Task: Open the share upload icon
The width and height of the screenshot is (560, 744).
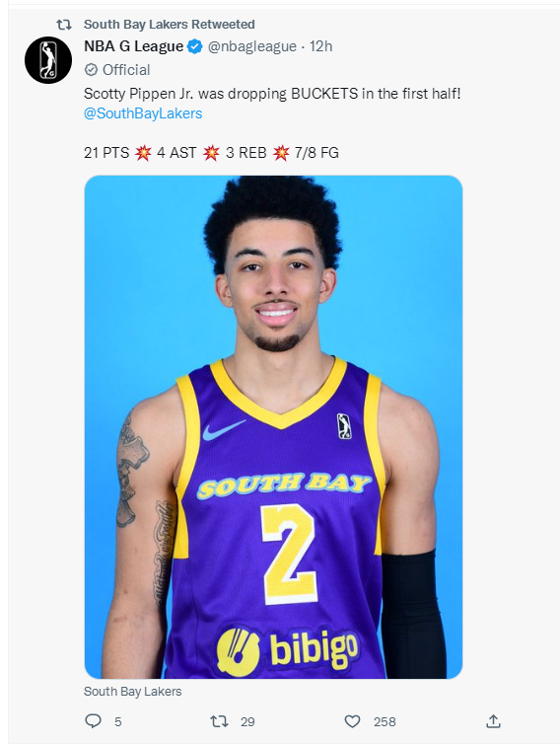Action: tap(494, 721)
